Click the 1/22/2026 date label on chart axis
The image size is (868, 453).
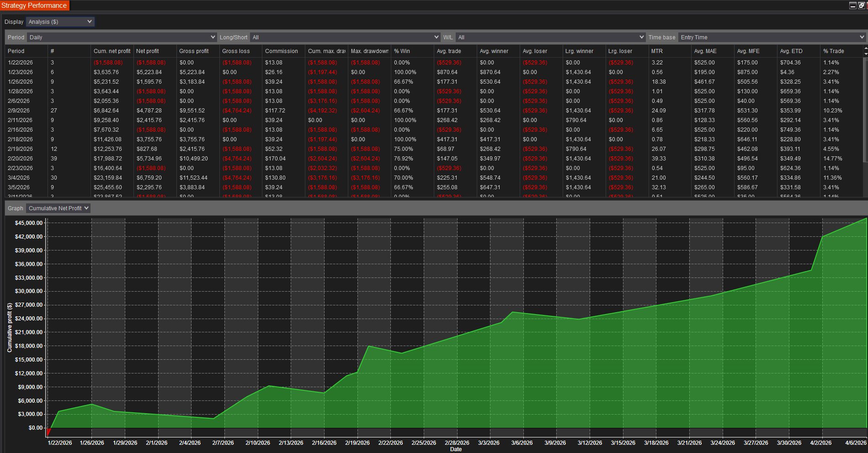coord(60,443)
